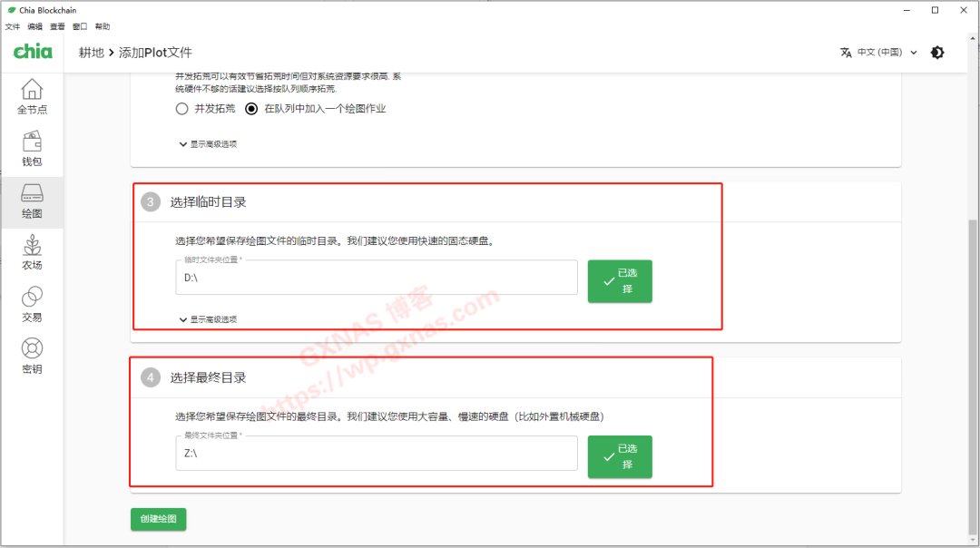Click the language translate icon
This screenshot has width=980, height=548.
click(x=846, y=53)
